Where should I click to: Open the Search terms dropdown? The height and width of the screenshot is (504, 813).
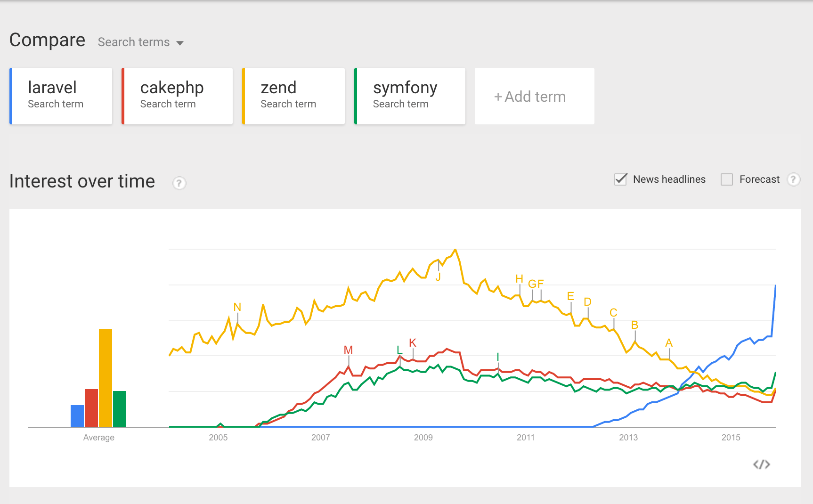(140, 42)
